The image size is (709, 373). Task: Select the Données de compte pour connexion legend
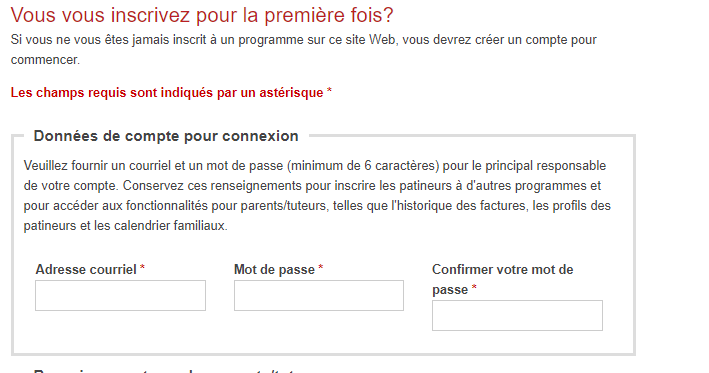pos(166,136)
